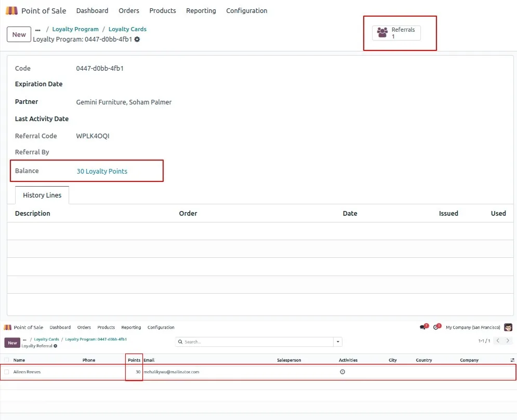Sort history by the Date column header
Image resolution: width=517 pixels, height=420 pixels.
click(x=350, y=214)
